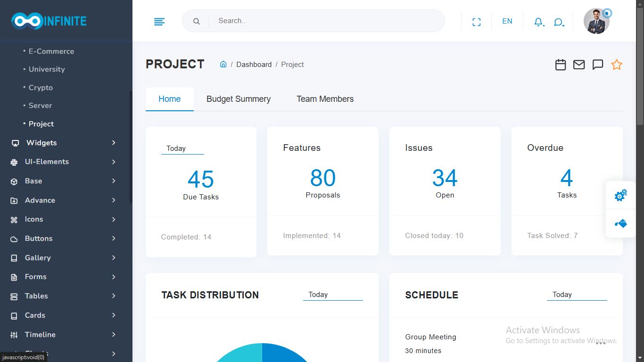Image resolution: width=644 pixels, height=362 pixels.
Task: Click the Dashboard breadcrumb link
Action: (254, 65)
